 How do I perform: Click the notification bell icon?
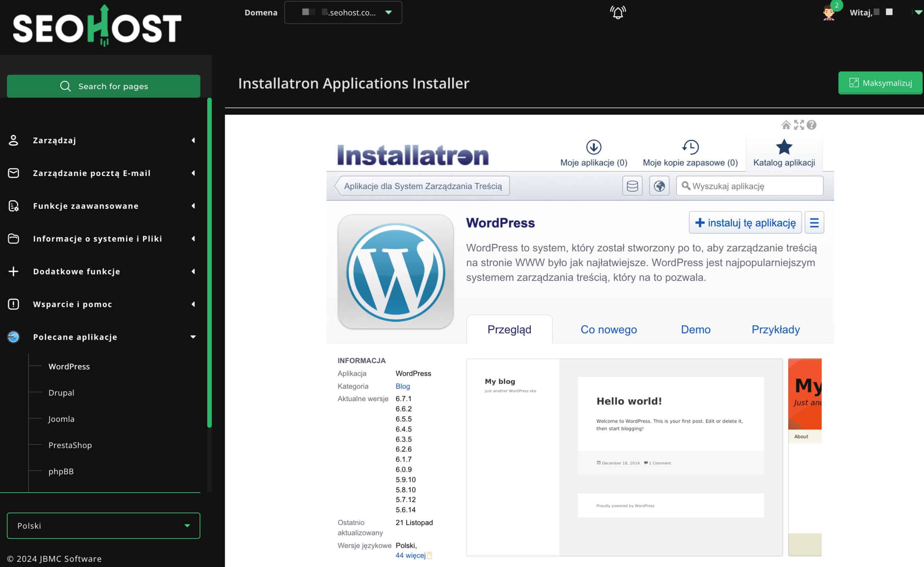(x=618, y=13)
